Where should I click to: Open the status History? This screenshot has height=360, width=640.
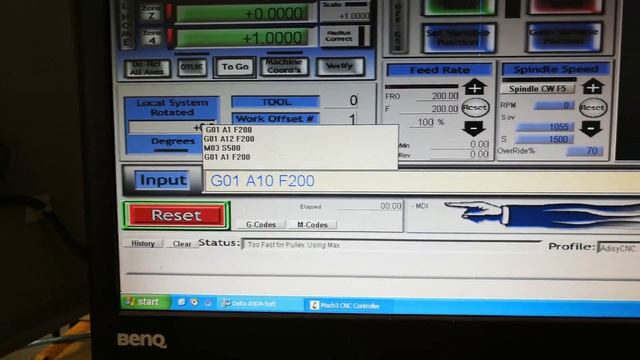(x=143, y=243)
